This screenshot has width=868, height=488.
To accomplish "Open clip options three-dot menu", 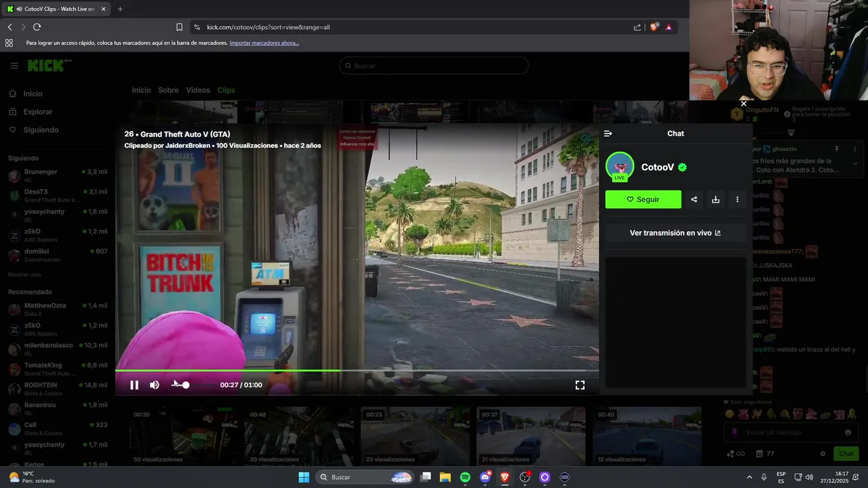I will tap(737, 199).
